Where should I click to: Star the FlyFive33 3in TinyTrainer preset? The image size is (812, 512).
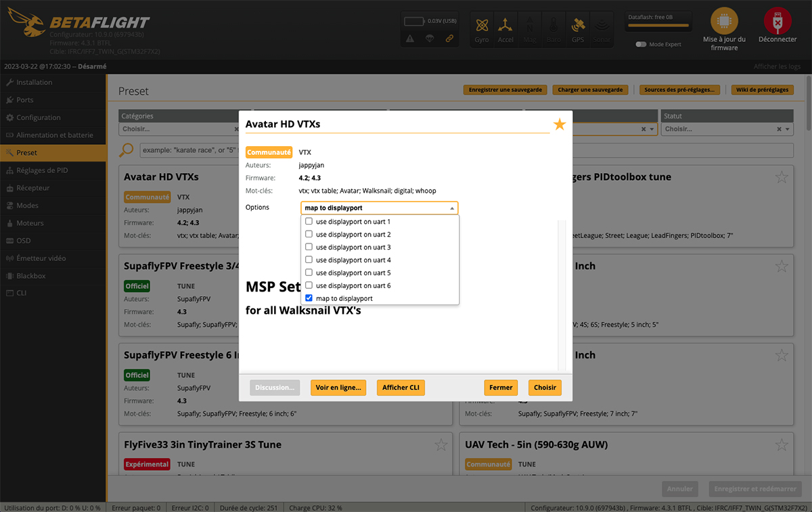[441, 445]
